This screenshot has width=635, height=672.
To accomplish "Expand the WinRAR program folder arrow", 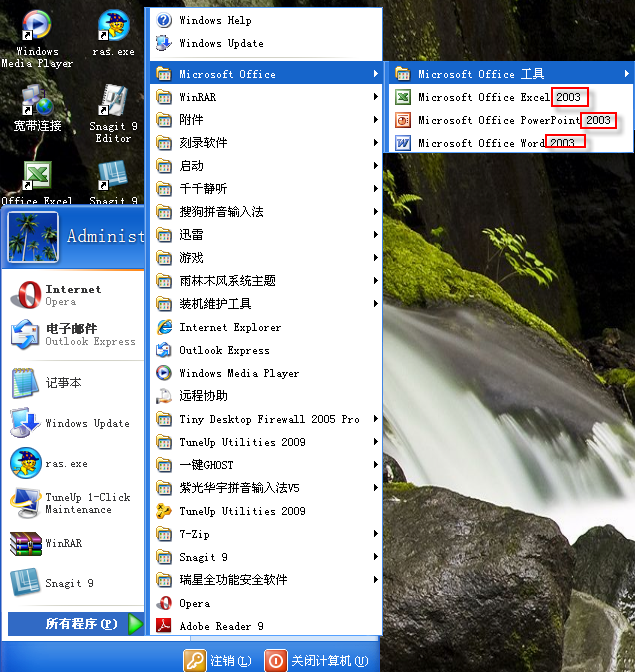I will [375, 97].
